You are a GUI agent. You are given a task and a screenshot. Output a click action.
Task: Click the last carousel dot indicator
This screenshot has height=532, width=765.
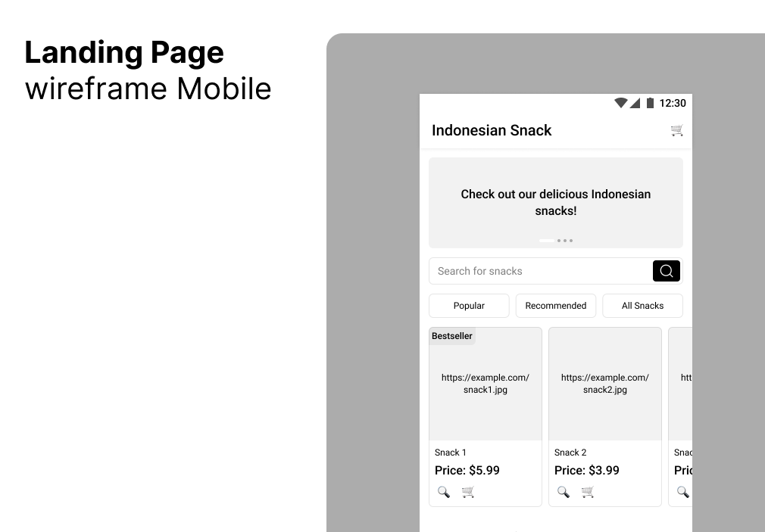[x=571, y=241]
